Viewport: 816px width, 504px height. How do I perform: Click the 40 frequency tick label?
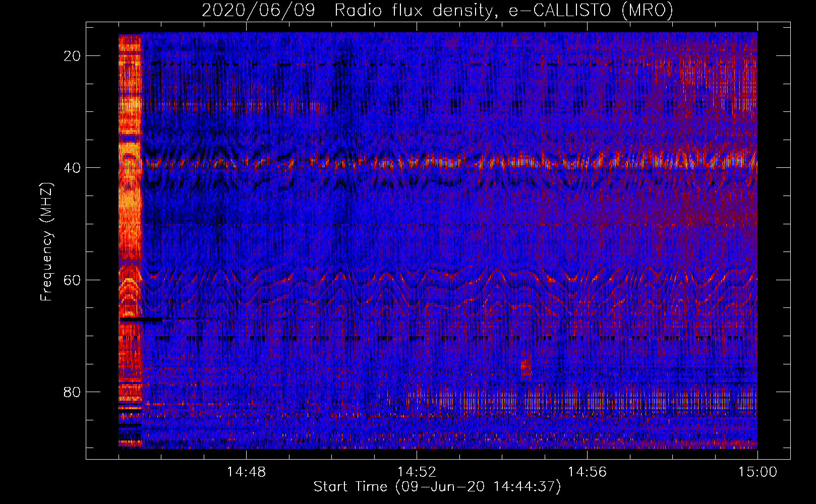pos(72,168)
